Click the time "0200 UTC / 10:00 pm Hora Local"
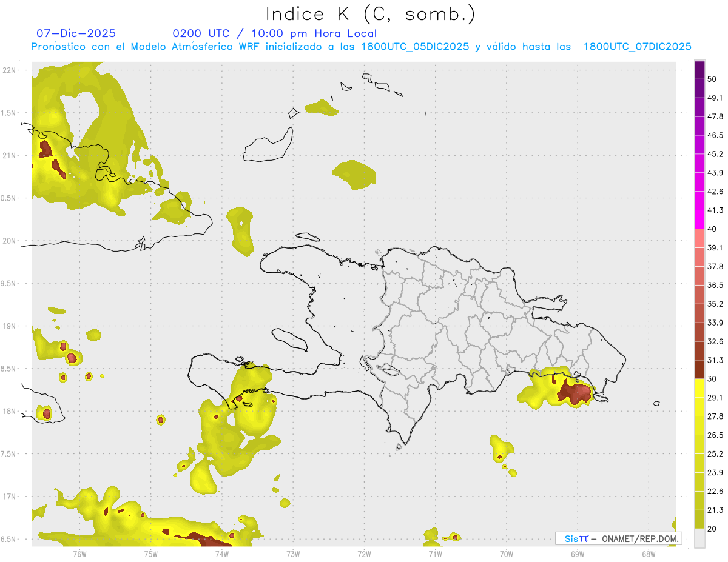The height and width of the screenshot is (562, 728). point(274,33)
